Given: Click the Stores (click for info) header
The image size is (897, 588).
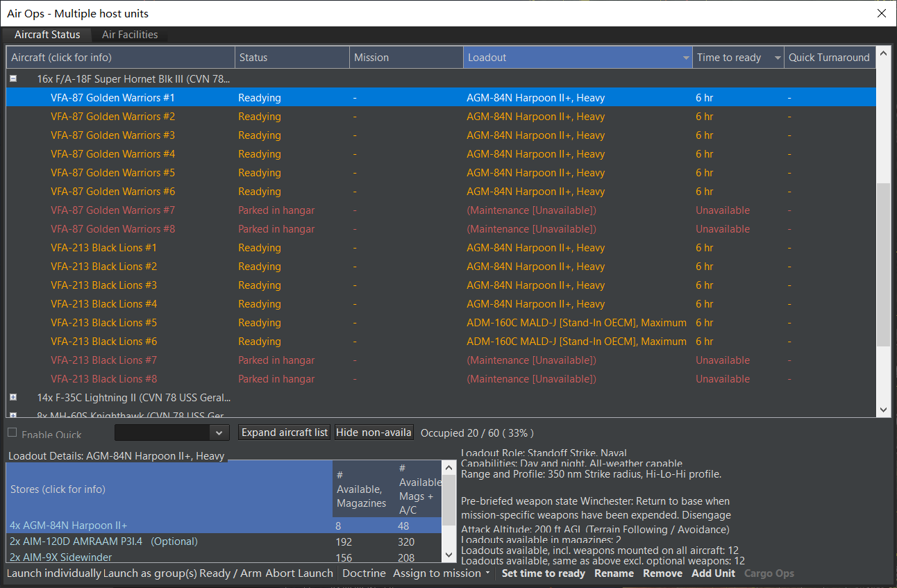Looking at the screenshot, I should pyautogui.click(x=169, y=489).
